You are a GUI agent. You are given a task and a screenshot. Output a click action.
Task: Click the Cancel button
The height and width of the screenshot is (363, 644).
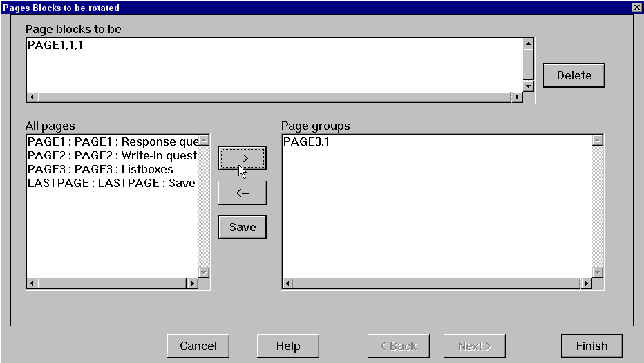click(x=198, y=346)
